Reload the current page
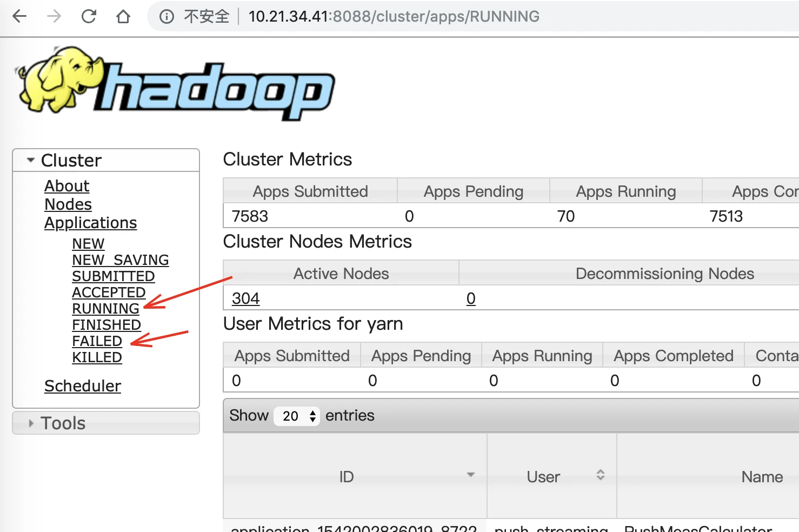 (89, 16)
